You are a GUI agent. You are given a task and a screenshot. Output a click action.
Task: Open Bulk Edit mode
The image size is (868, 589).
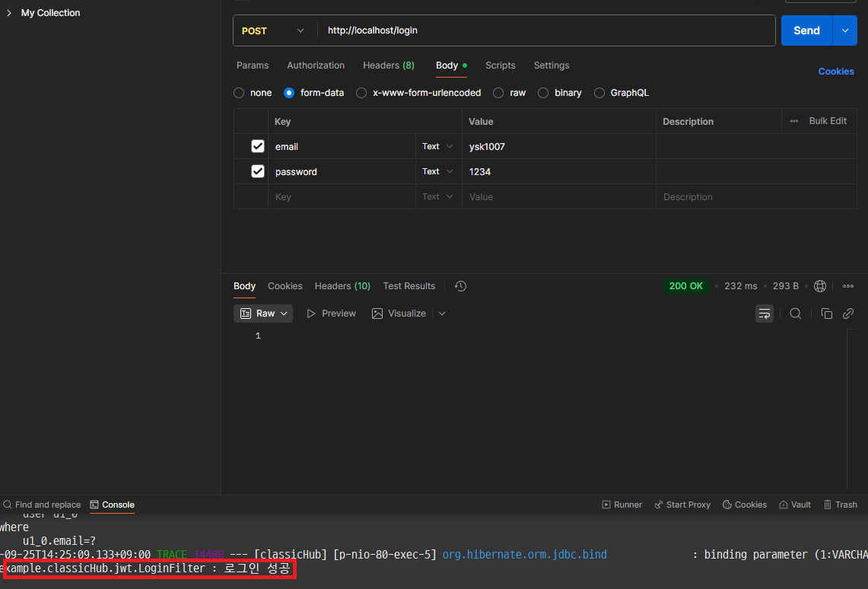click(x=828, y=121)
